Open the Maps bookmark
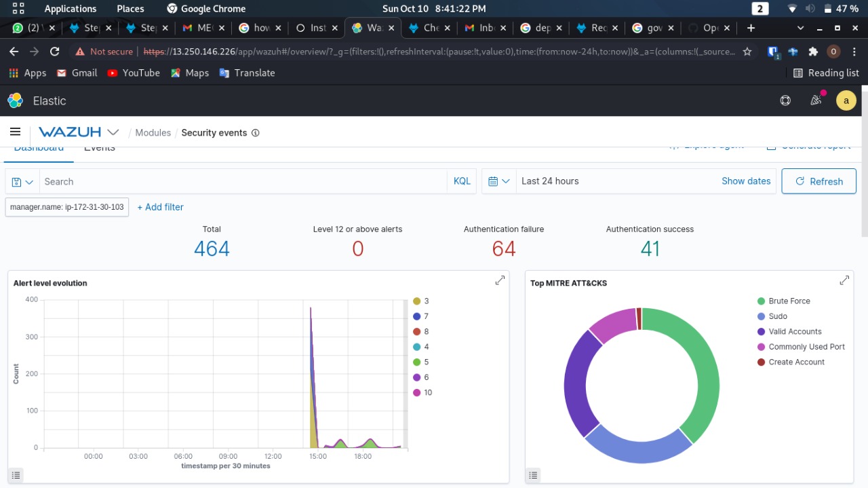The height and width of the screenshot is (488, 868). pyautogui.click(x=190, y=73)
